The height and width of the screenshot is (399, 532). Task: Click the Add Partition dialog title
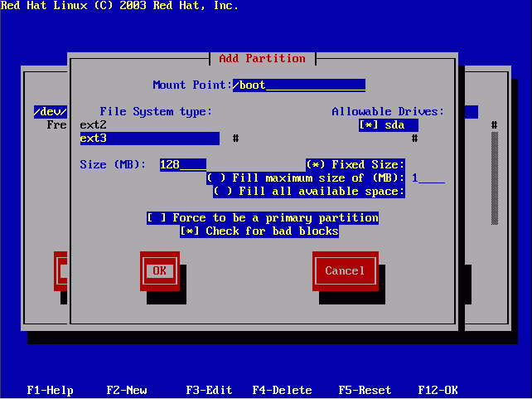pos(262,59)
